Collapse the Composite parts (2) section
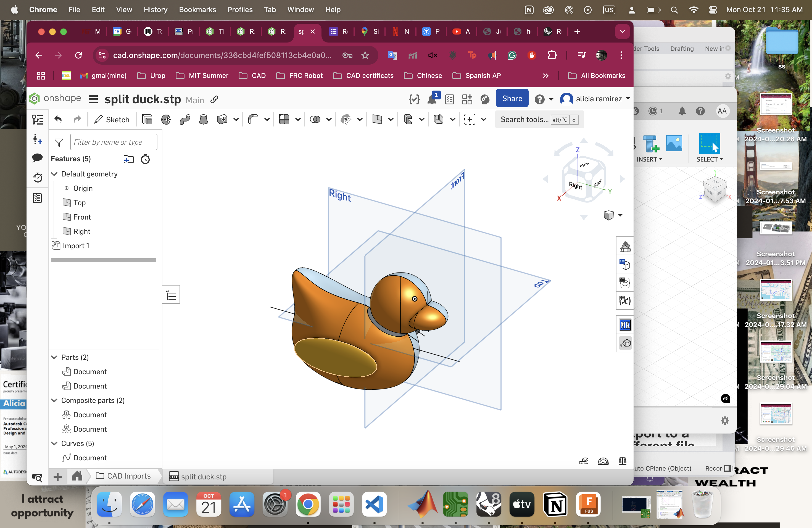Viewport: 812px width, 528px height. click(x=54, y=400)
